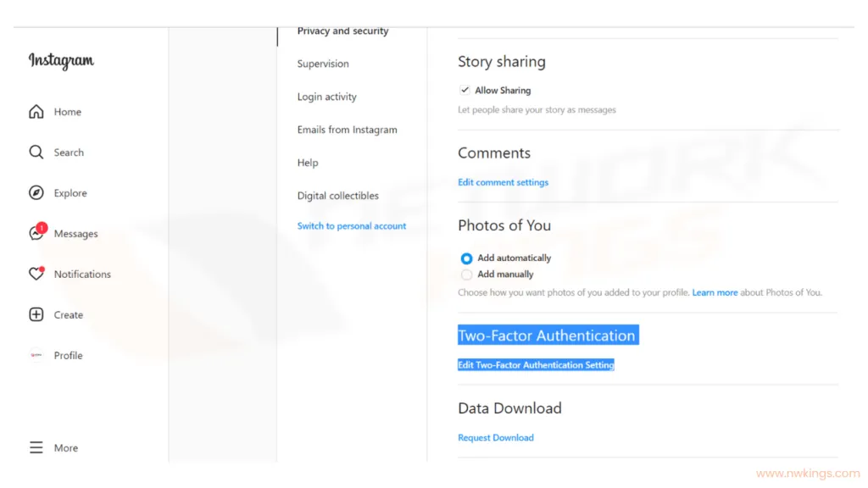
Task: Click Switch to personal account link
Action: coord(352,225)
